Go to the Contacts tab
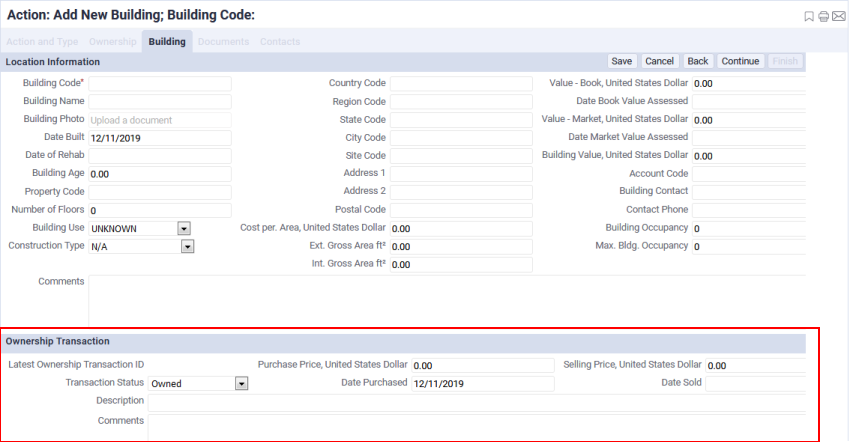The width and height of the screenshot is (850, 442). (x=280, y=42)
